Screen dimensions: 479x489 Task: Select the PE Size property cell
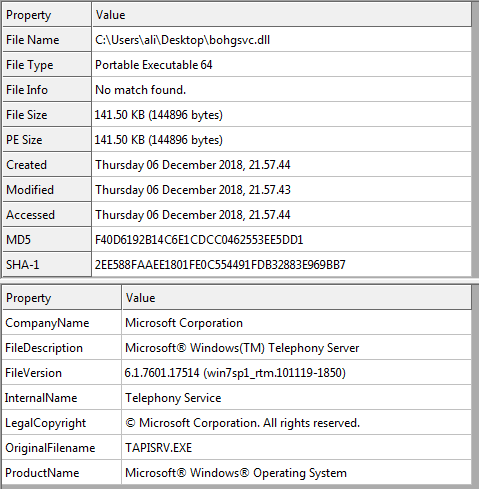(47, 140)
